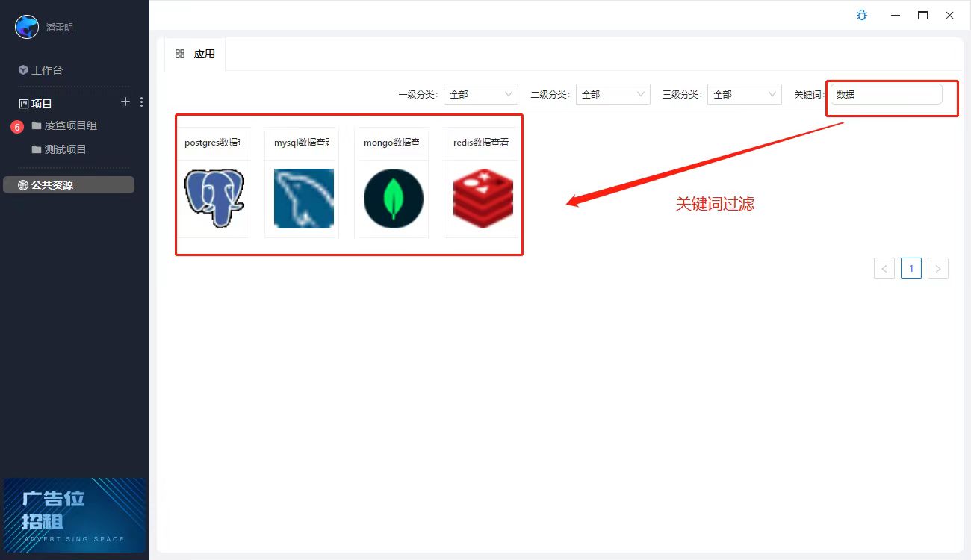The image size is (971, 560).
Task: Click the 广告位招租 advertisement banner
Action: point(75,515)
